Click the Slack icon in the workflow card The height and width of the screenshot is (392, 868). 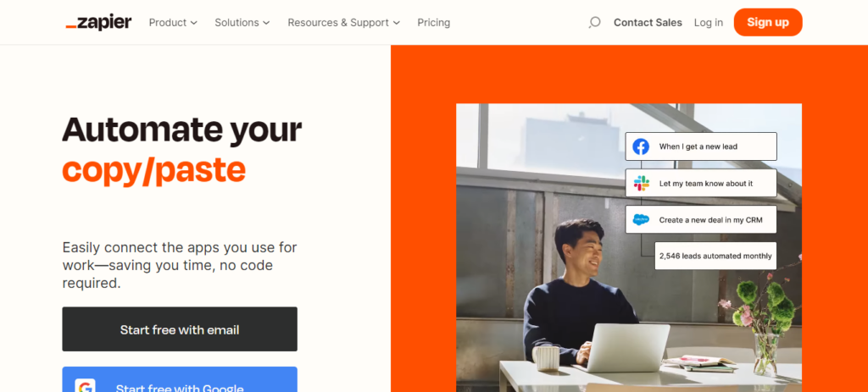click(x=641, y=183)
